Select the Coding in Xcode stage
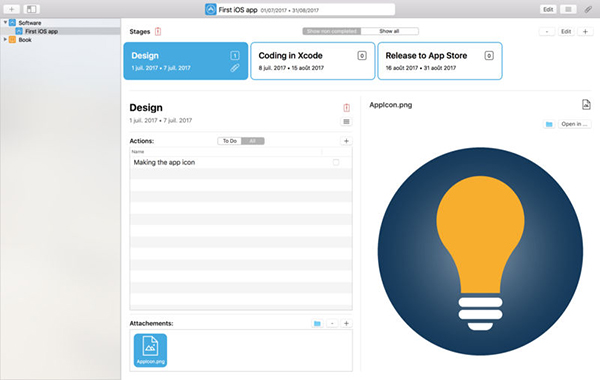Viewport: 600px width, 380px height. 313,61
